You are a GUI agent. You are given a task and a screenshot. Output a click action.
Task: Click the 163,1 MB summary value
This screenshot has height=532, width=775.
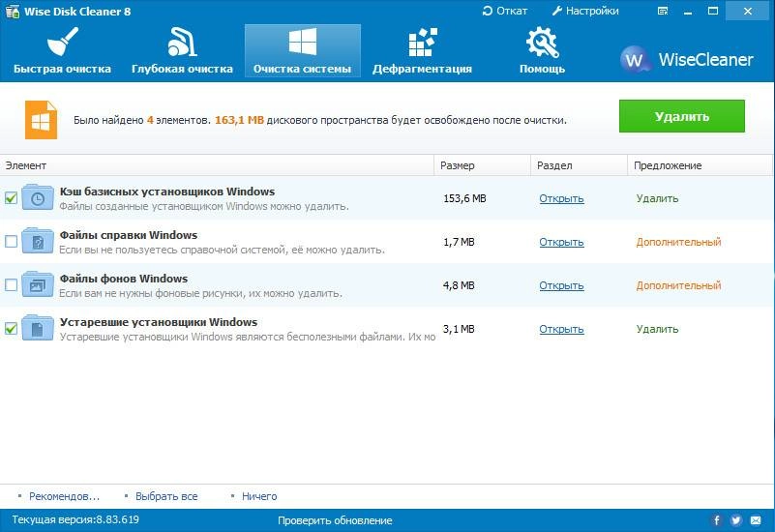tap(239, 120)
